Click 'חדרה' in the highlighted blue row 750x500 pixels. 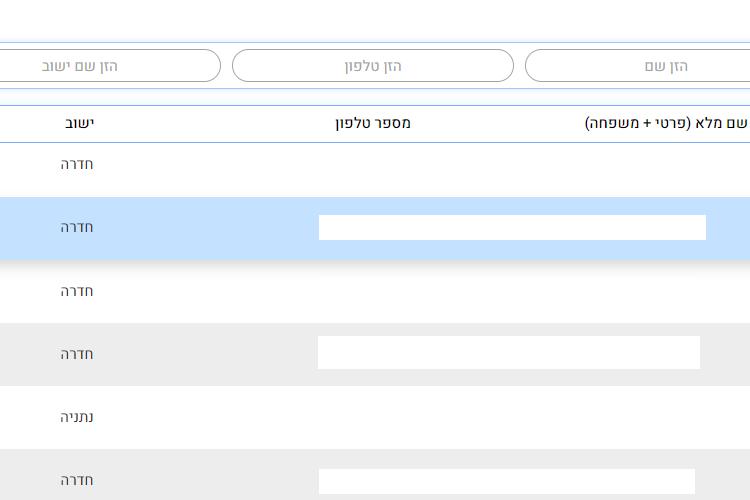pyautogui.click(x=77, y=227)
